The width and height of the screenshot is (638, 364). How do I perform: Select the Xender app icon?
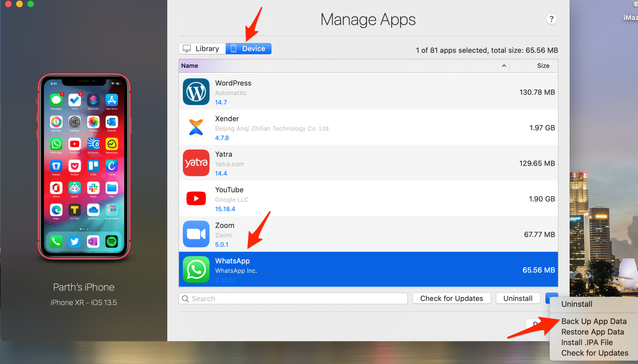click(196, 127)
